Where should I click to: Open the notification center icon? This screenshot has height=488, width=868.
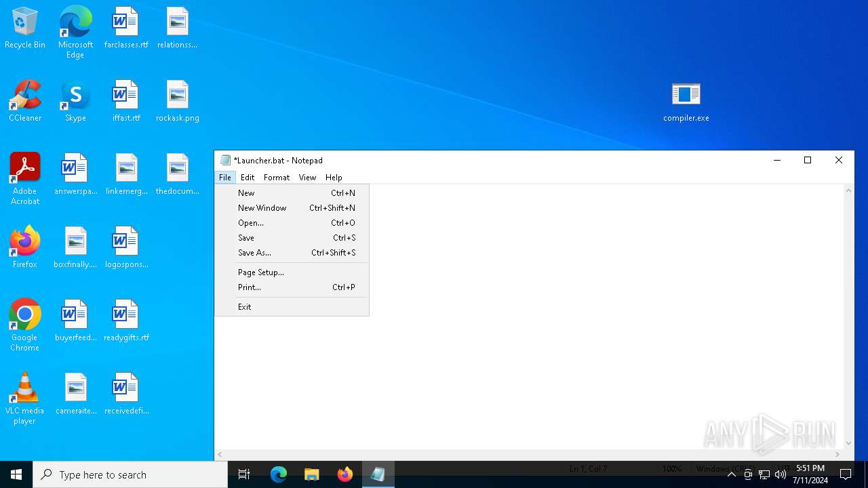click(846, 474)
